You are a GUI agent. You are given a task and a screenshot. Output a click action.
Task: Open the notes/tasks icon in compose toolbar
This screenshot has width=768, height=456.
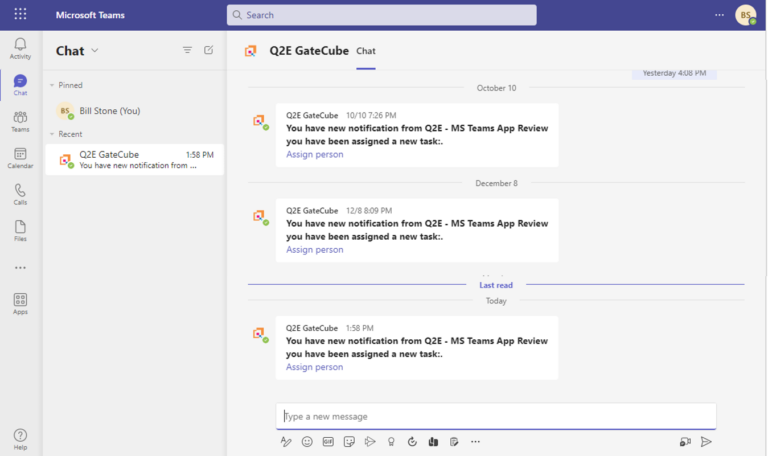pyautogui.click(x=454, y=442)
